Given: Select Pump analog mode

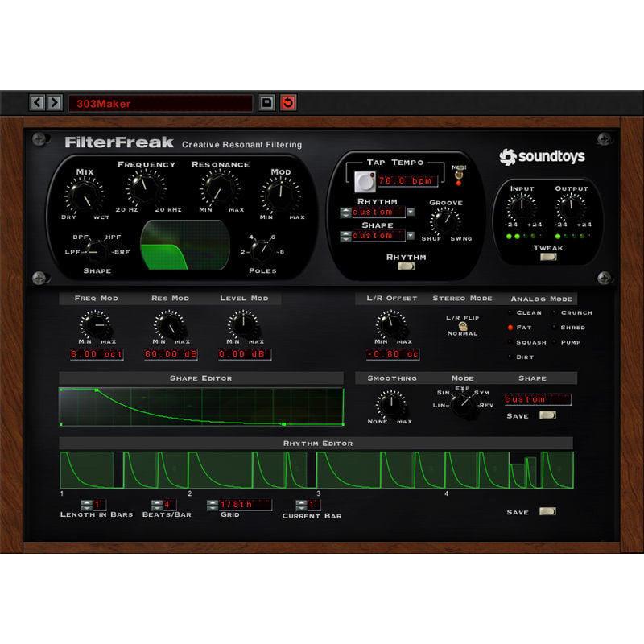Looking at the screenshot, I should tap(567, 343).
